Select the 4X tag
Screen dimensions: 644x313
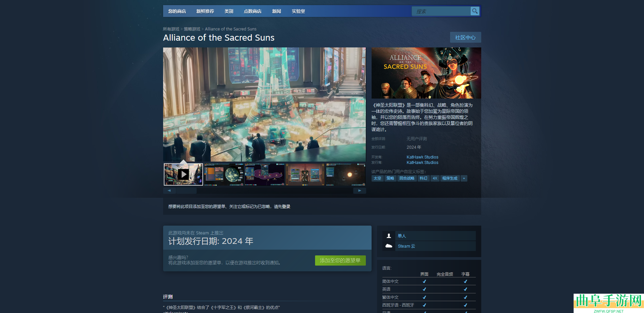point(435,178)
